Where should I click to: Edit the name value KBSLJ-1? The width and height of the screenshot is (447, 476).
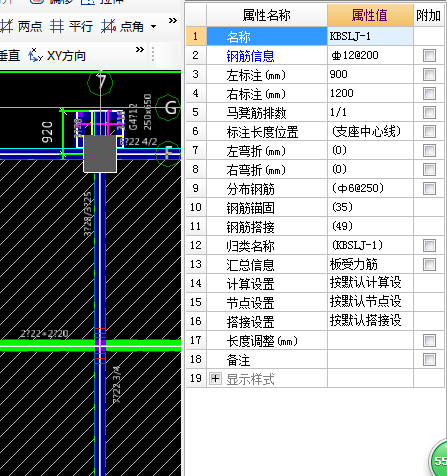[x=370, y=36]
